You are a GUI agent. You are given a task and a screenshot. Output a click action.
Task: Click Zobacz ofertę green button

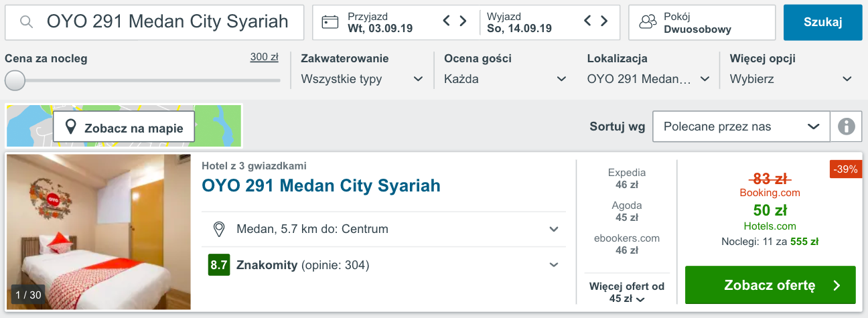click(770, 285)
